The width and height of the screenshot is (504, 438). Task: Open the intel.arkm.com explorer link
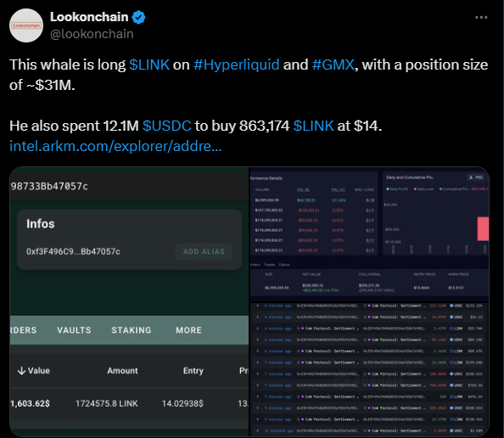point(115,146)
